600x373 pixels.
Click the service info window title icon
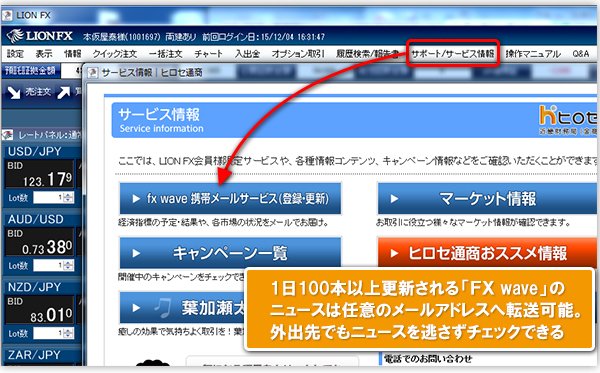(93, 72)
